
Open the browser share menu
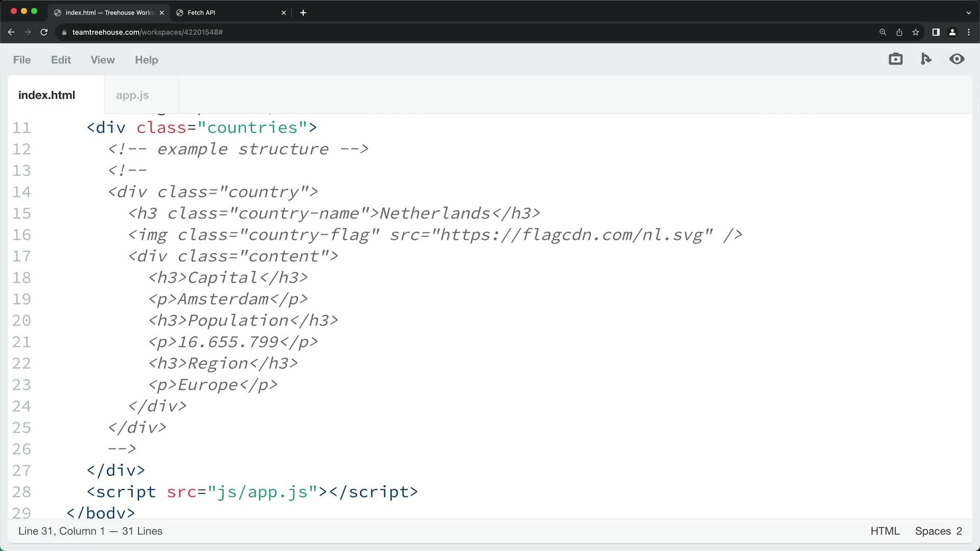pyautogui.click(x=899, y=32)
